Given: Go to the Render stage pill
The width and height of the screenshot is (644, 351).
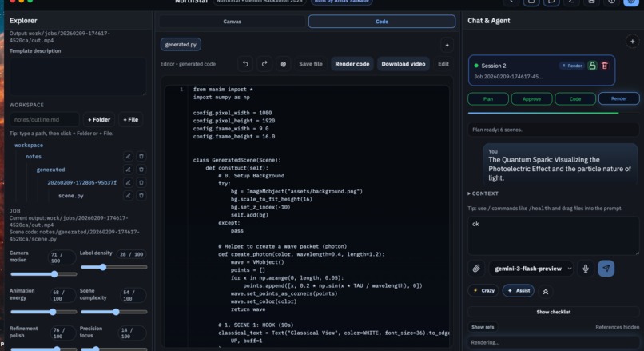Looking at the screenshot, I should click(x=618, y=98).
